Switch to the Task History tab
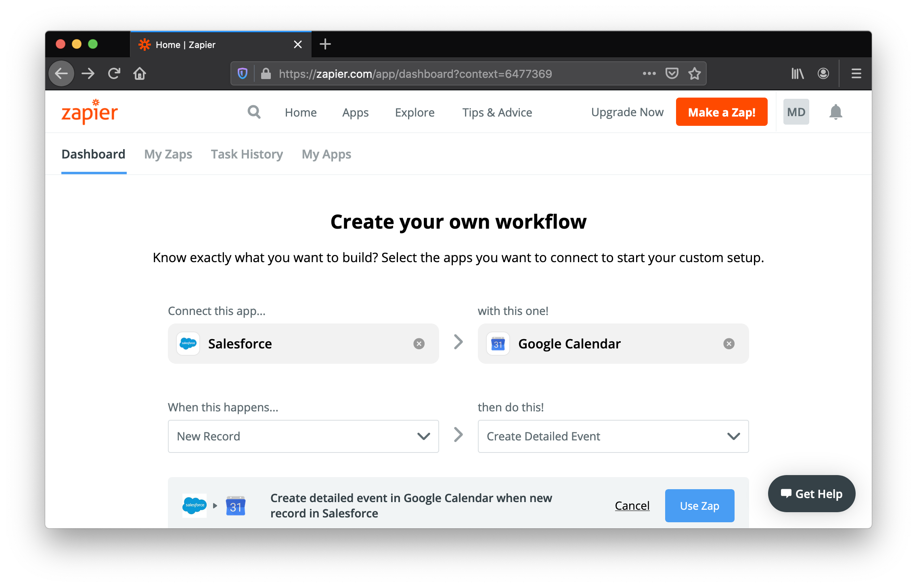This screenshot has width=917, height=588. (247, 154)
